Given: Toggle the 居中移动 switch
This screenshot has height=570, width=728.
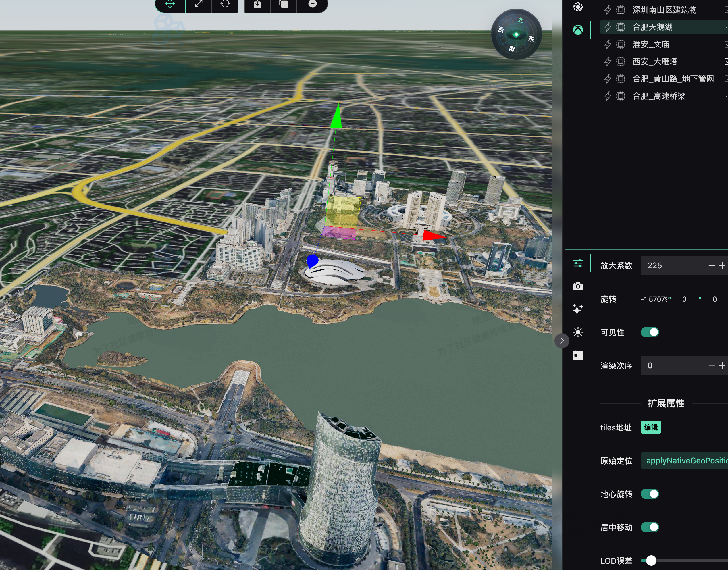Looking at the screenshot, I should [x=649, y=527].
